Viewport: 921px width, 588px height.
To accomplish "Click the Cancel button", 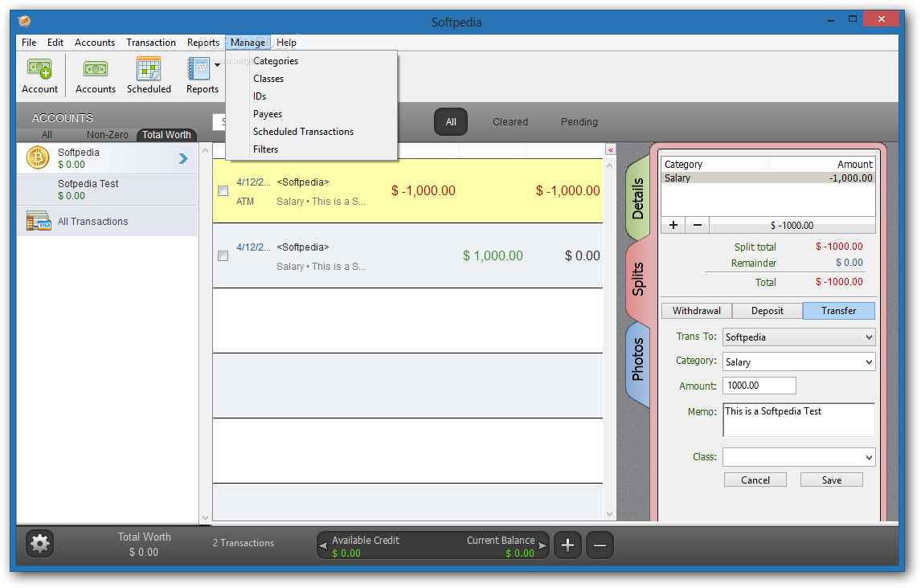I will (x=755, y=480).
